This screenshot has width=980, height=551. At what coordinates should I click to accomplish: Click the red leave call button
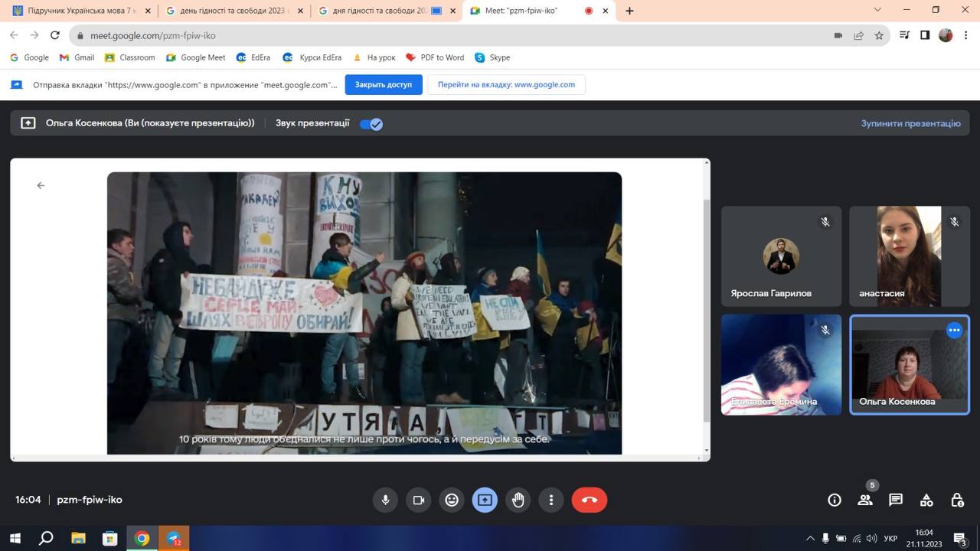point(589,500)
